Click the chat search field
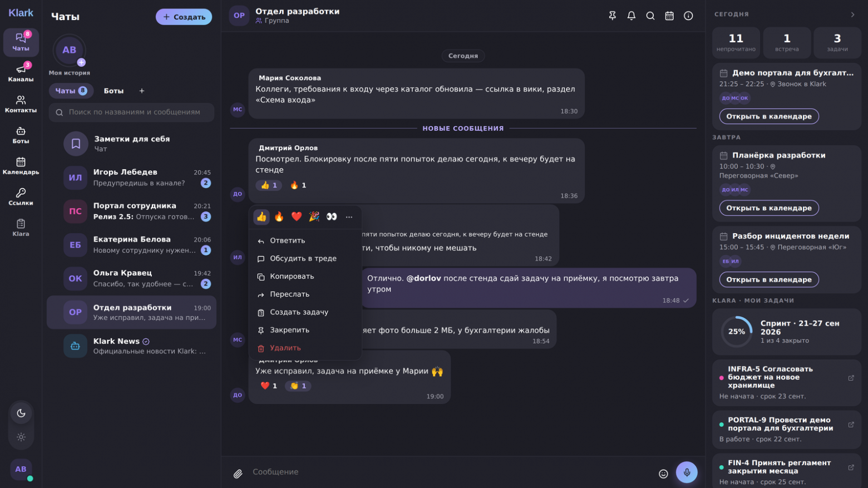 click(131, 112)
